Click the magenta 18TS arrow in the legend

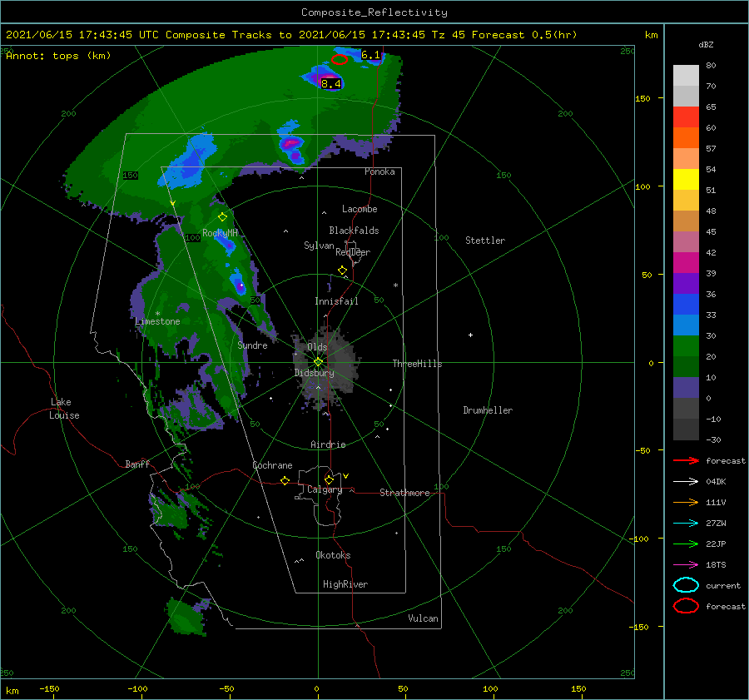[x=686, y=565]
